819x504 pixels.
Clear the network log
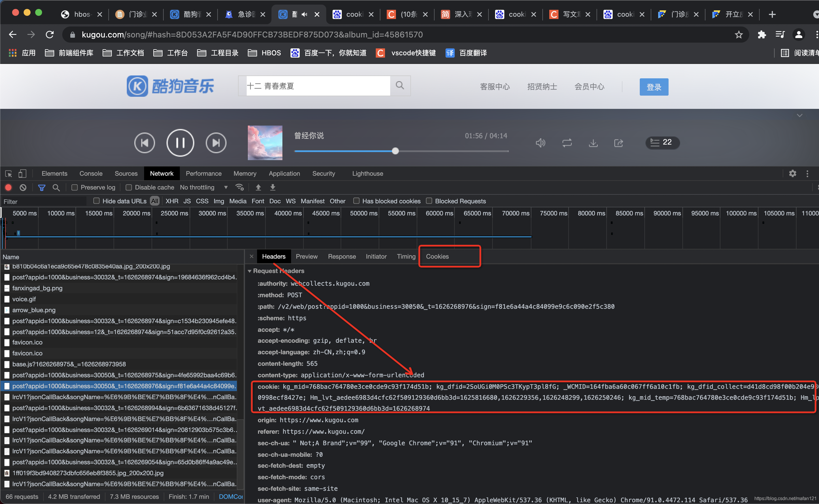(x=23, y=188)
